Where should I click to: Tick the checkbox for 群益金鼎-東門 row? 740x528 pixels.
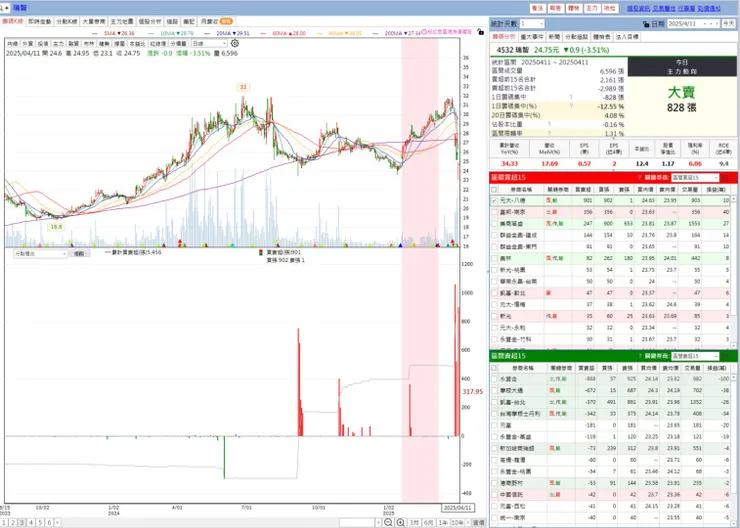(x=494, y=247)
